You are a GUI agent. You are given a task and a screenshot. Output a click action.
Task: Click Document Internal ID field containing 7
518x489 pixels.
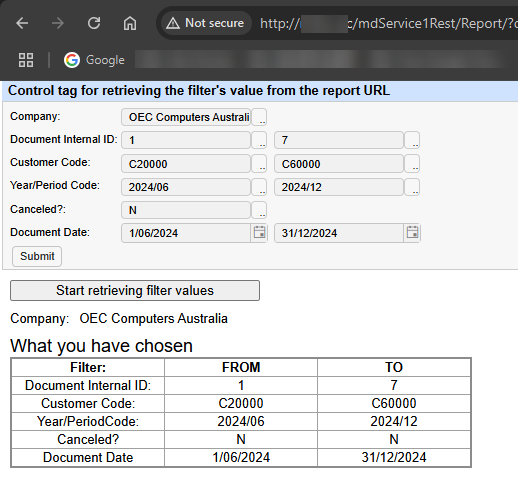(x=339, y=140)
